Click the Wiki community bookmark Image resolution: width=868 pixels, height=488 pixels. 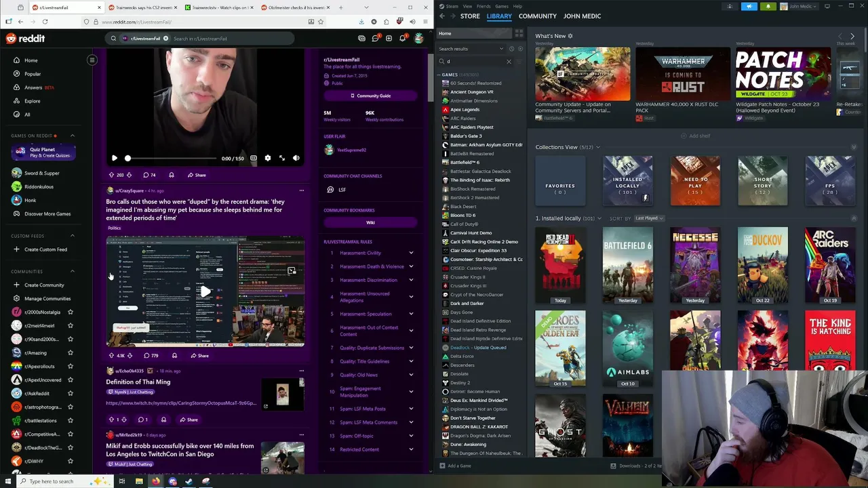pyautogui.click(x=370, y=222)
